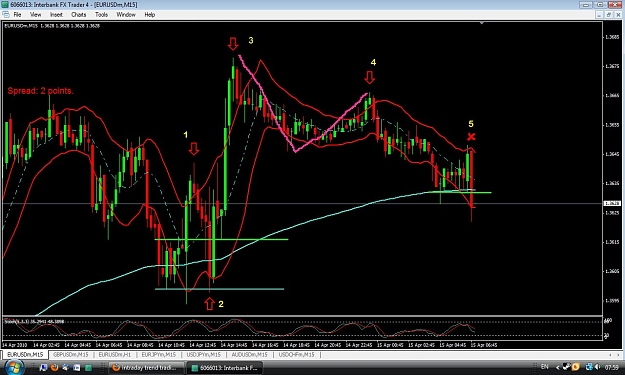
Task: Open the Tools menu
Action: click(x=101, y=15)
